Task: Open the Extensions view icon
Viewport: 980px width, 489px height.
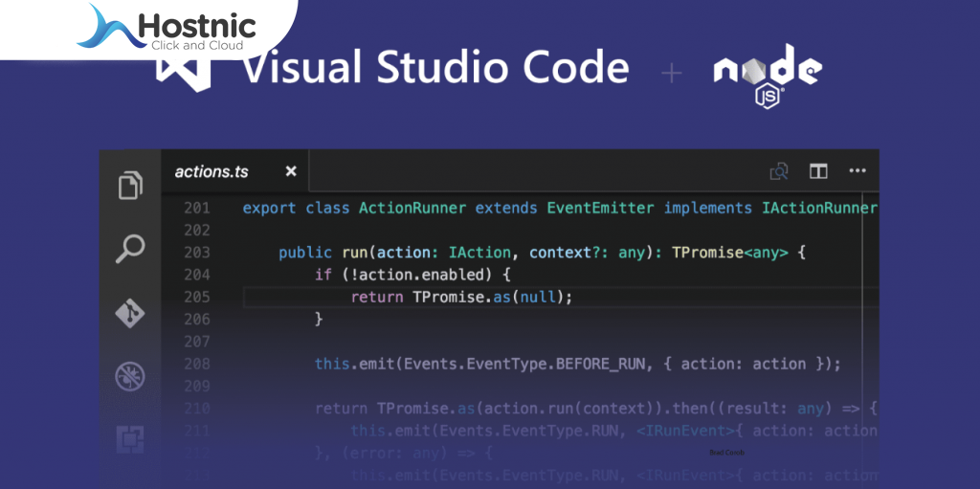Action: (x=130, y=439)
